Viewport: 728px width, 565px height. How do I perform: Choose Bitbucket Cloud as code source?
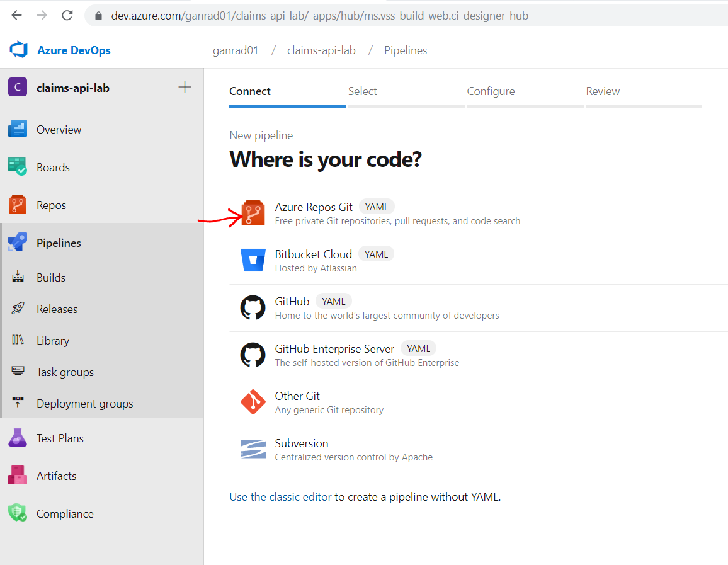point(479,261)
